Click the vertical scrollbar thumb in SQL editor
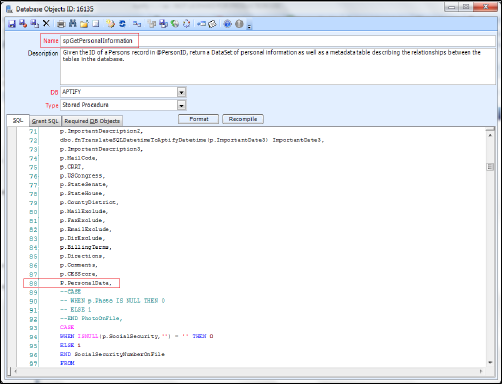This screenshot has height=384, width=502. pos(490,167)
